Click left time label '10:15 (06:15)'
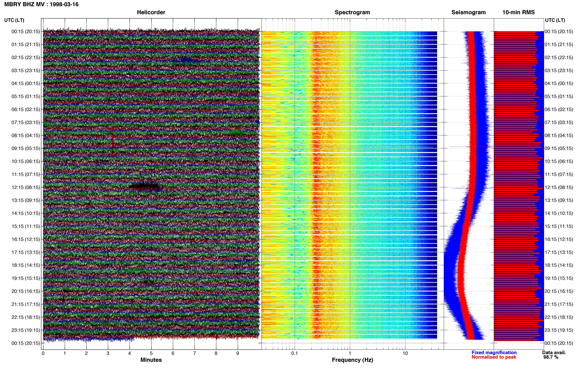 26,161
